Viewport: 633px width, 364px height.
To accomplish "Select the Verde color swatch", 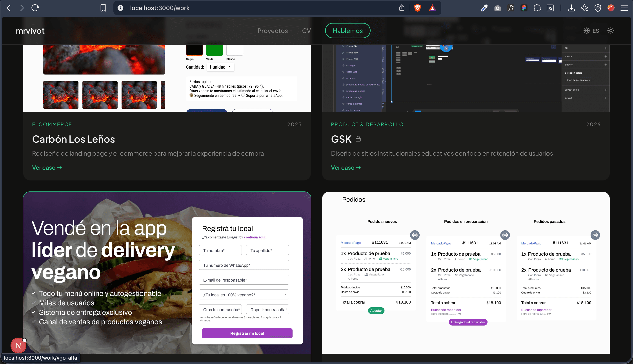I will tap(215, 50).
